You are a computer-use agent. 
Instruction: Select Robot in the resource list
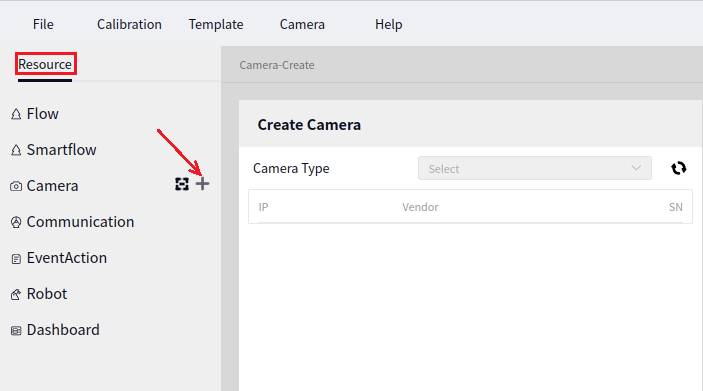[47, 294]
